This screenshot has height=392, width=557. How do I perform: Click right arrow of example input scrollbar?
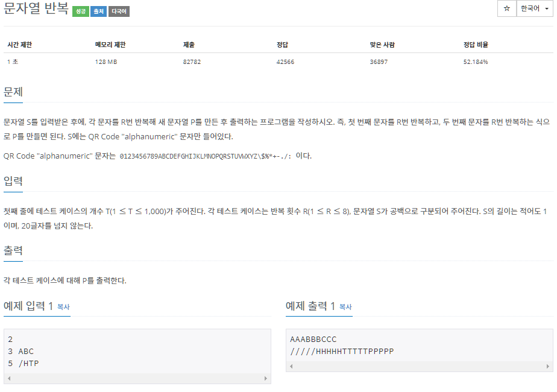[266, 379]
